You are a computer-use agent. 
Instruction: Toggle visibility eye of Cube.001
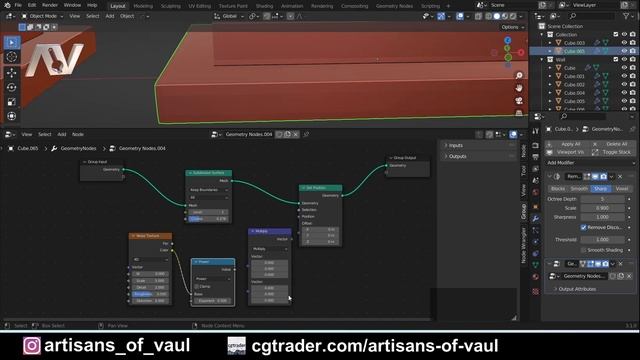pyautogui.click(x=624, y=76)
